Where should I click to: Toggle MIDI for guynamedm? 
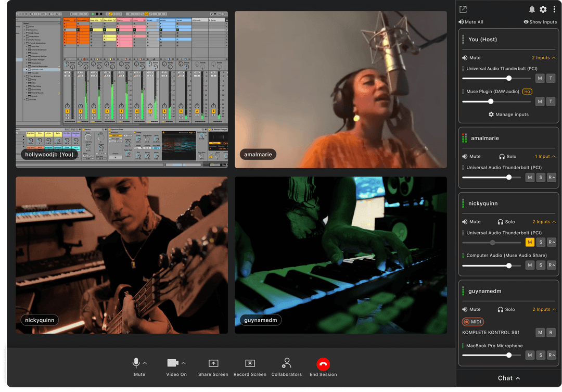[x=472, y=322]
